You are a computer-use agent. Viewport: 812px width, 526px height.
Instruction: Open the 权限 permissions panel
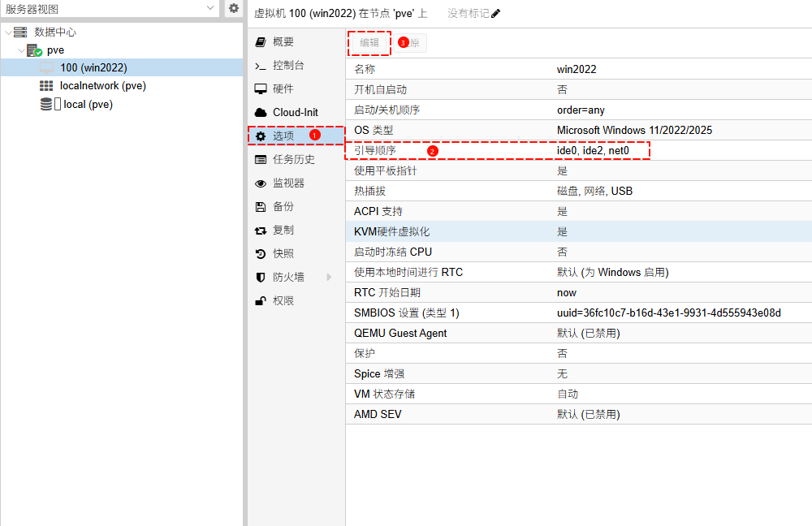(x=283, y=300)
